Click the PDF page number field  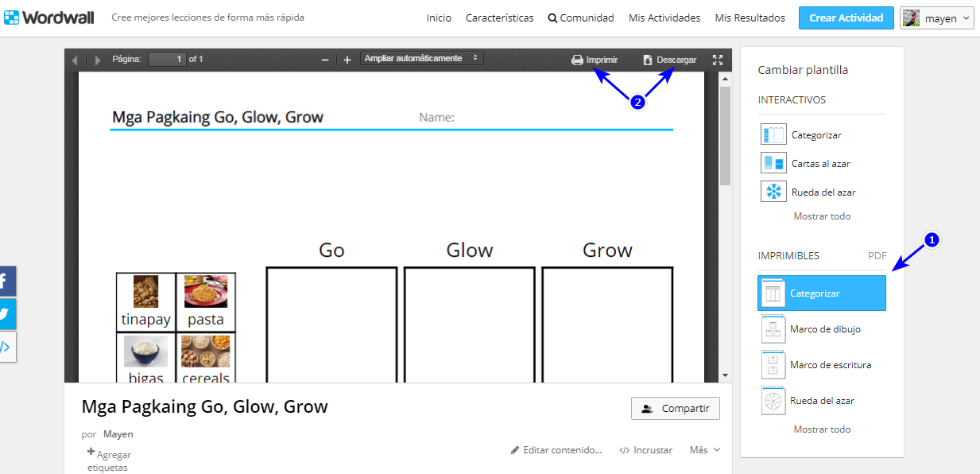167,59
